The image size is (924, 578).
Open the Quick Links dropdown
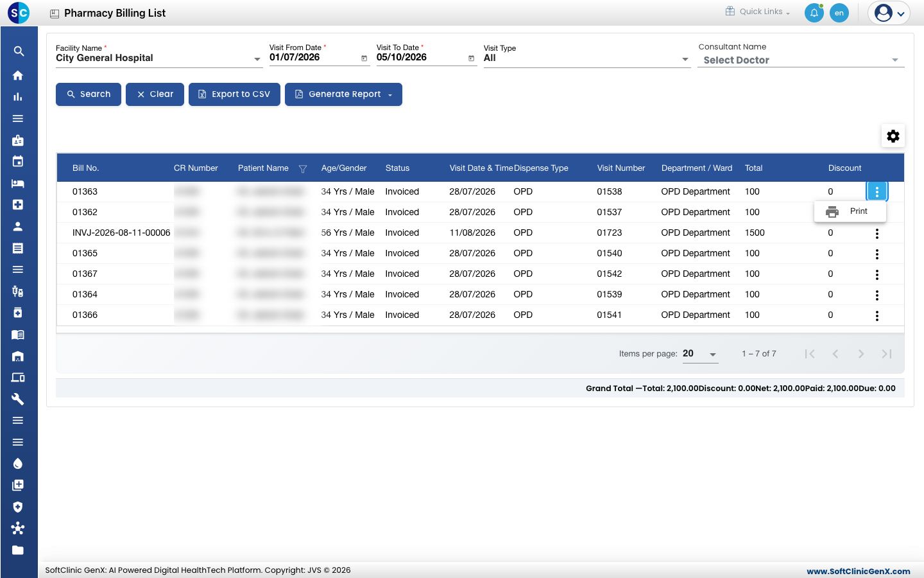pyautogui.click(x=758, y=12)
